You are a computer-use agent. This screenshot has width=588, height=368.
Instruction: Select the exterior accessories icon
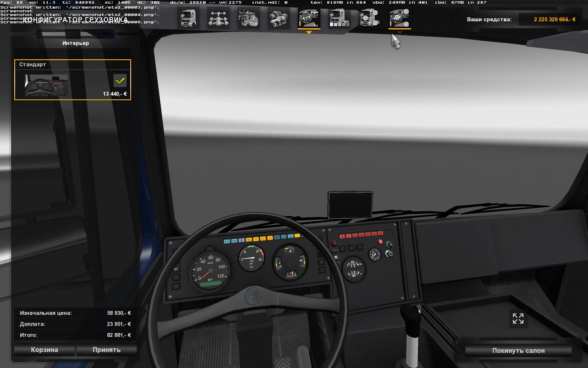coord(370,18)
